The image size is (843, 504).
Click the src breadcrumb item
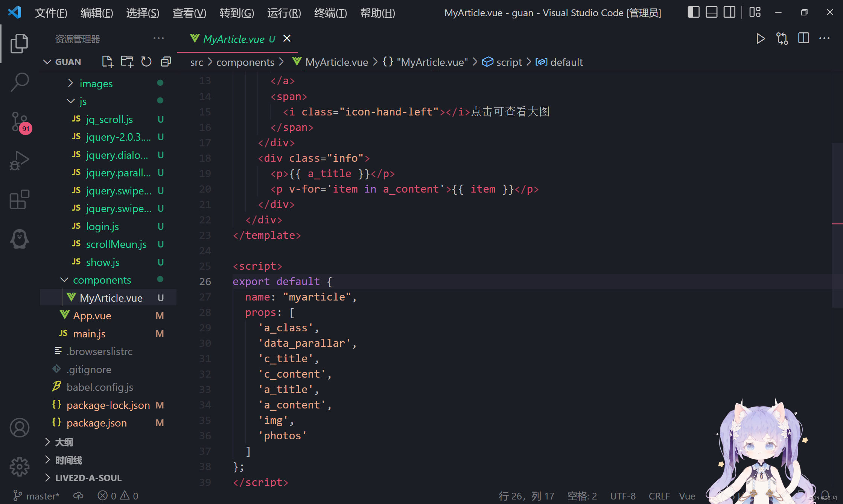pyautogui.click(x=196, y=62)
